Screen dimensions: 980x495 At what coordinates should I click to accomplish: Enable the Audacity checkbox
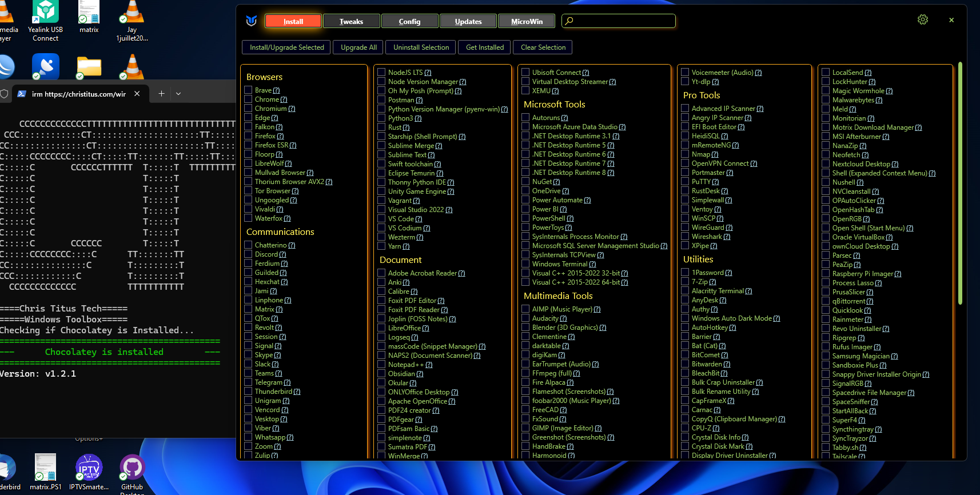pyautogui.click(x=525, y=318)
